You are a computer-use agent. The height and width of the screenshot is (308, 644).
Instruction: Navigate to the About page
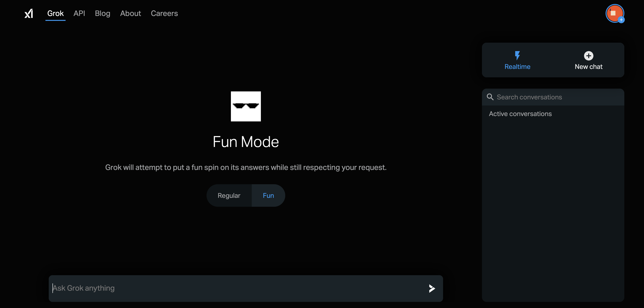(x=130, y=14)
